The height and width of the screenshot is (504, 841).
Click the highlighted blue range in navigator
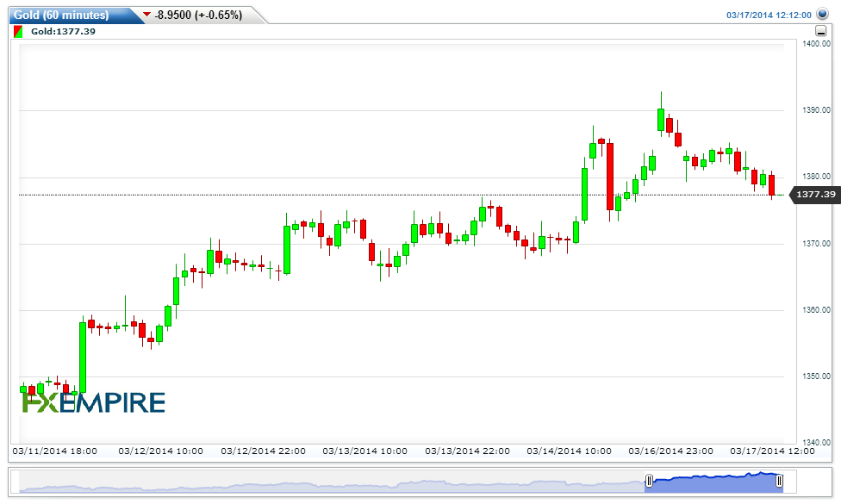click(x=713, y=482)
